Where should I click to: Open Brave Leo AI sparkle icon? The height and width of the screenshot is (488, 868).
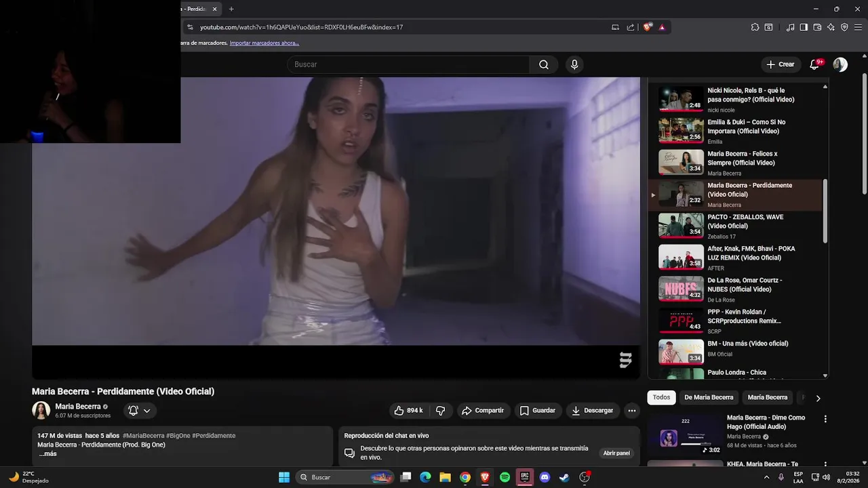(x=831, y=27)
